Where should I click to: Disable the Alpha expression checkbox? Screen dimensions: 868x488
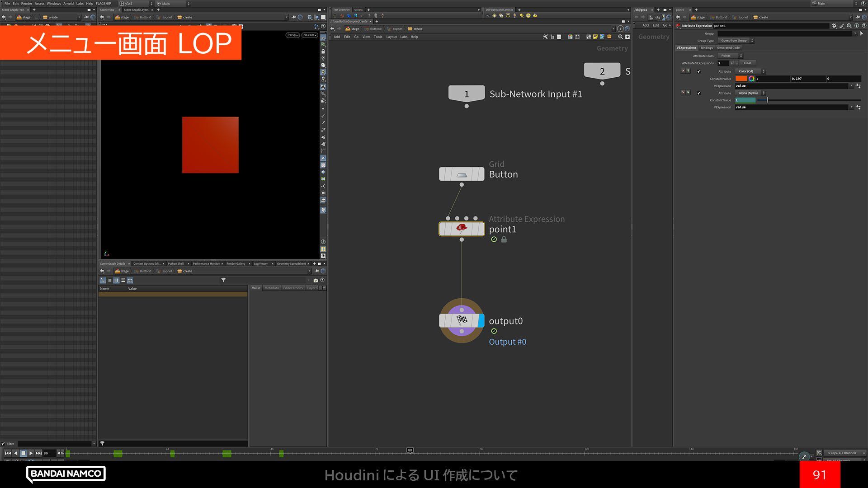[699, 93]
